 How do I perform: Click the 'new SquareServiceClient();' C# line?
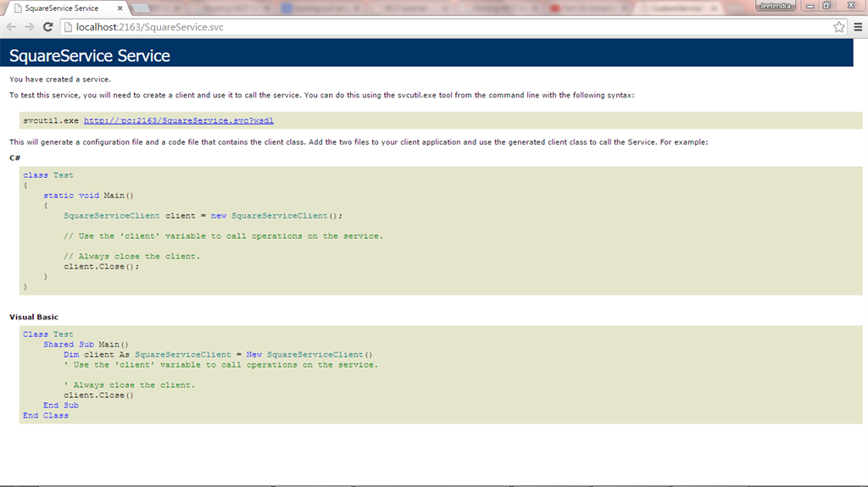pos(203,216)
